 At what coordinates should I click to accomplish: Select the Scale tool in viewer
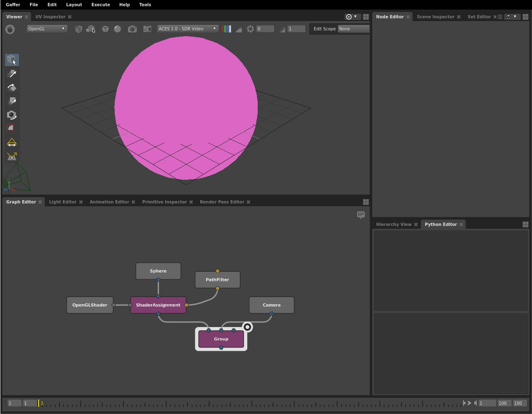point(12,101)
